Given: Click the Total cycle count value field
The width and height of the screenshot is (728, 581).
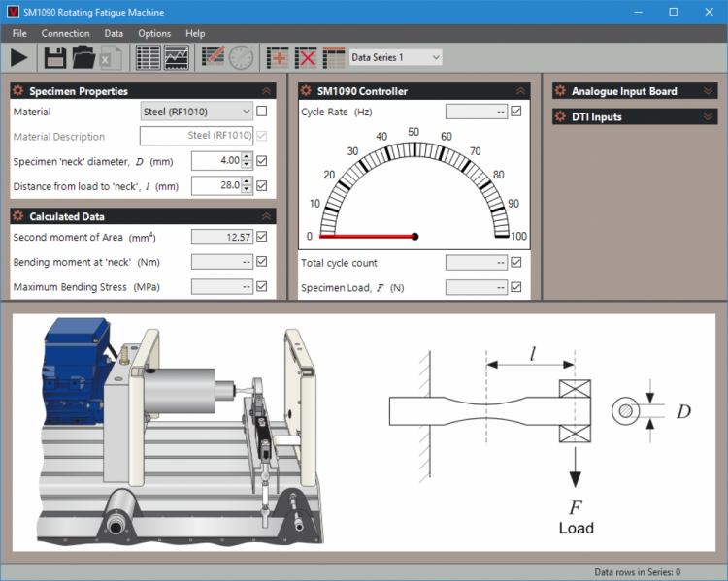Looking at the screenshot, I should [477, 263].
